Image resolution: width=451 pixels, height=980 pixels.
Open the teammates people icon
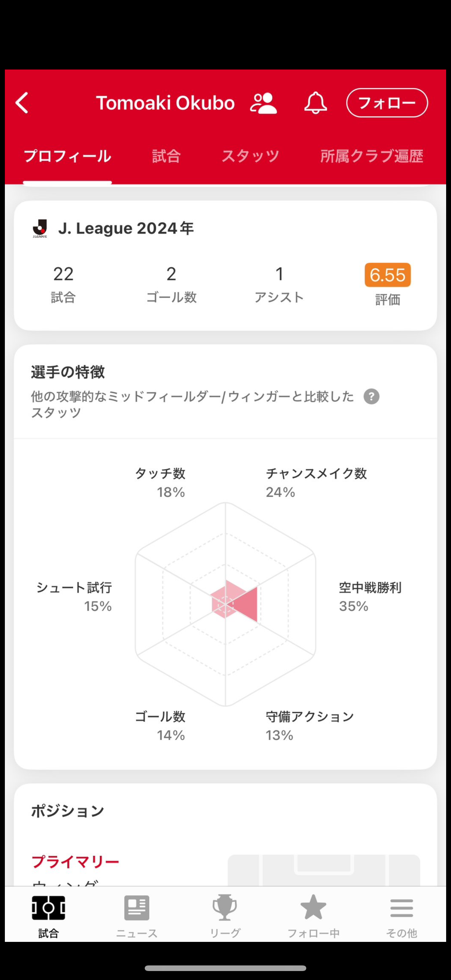263,103
